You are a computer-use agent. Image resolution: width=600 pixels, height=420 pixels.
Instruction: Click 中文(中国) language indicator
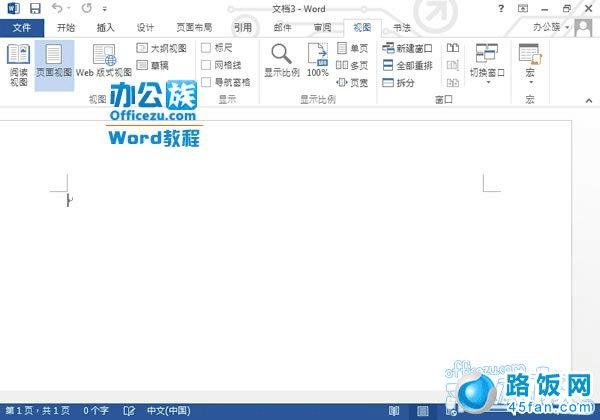pos(169,411)
